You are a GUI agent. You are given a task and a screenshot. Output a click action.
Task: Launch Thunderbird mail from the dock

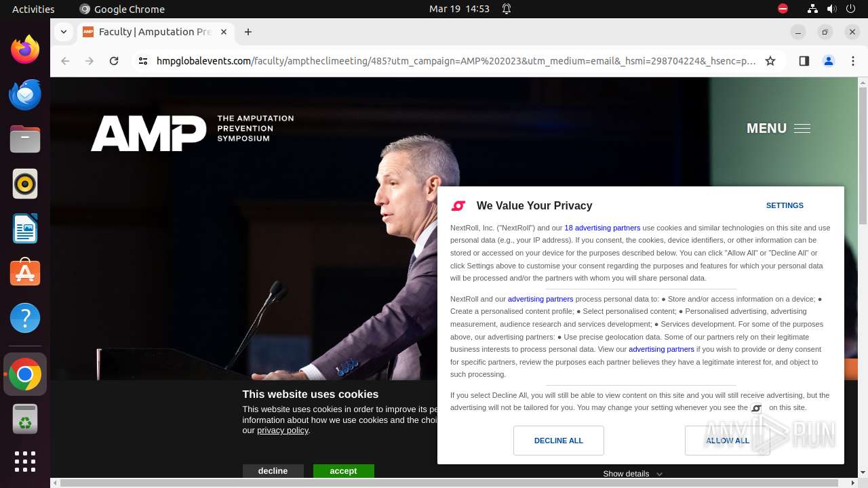click(x=25, y=94)
